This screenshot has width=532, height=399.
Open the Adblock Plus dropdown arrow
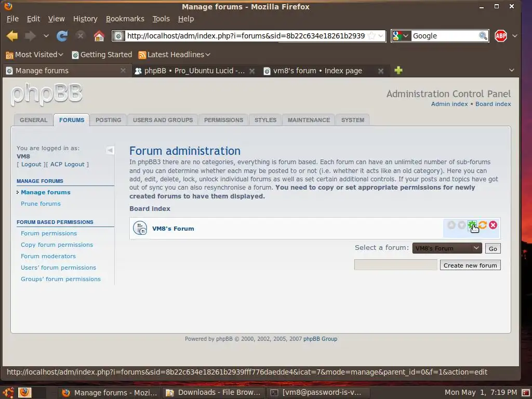tap(515, 36)
